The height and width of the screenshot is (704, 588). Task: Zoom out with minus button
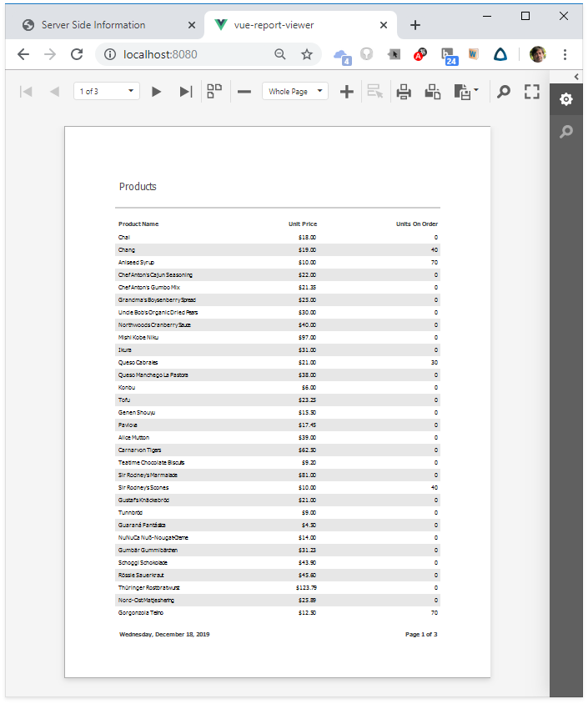(244, 92)
